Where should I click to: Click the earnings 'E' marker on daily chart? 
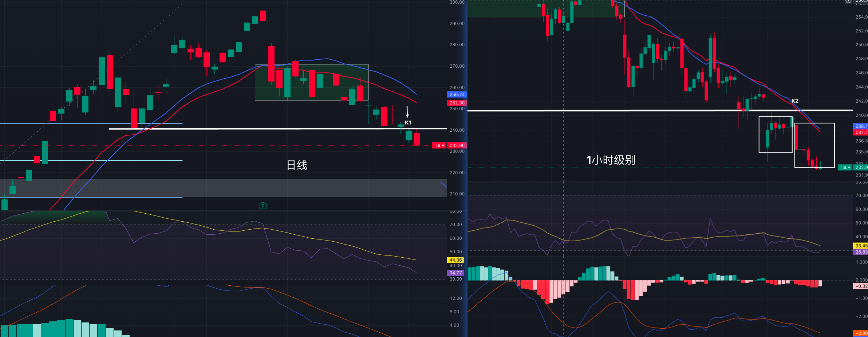pyautogui.click(x=263, y=206)
